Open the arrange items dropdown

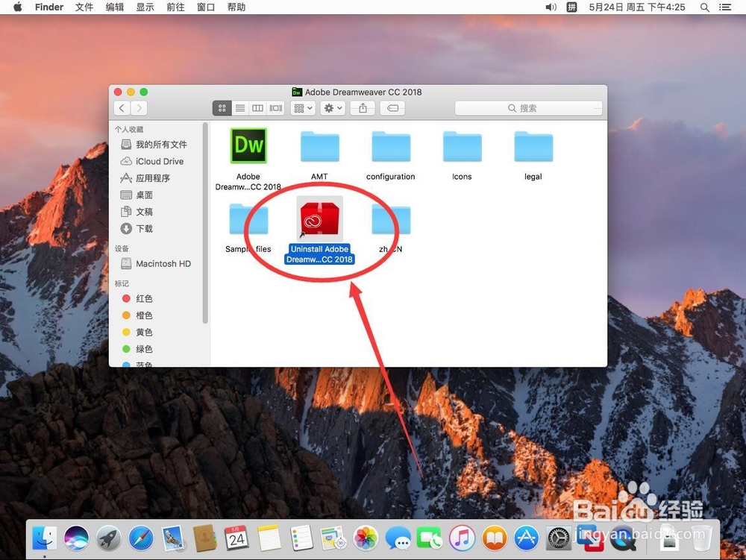303,108
